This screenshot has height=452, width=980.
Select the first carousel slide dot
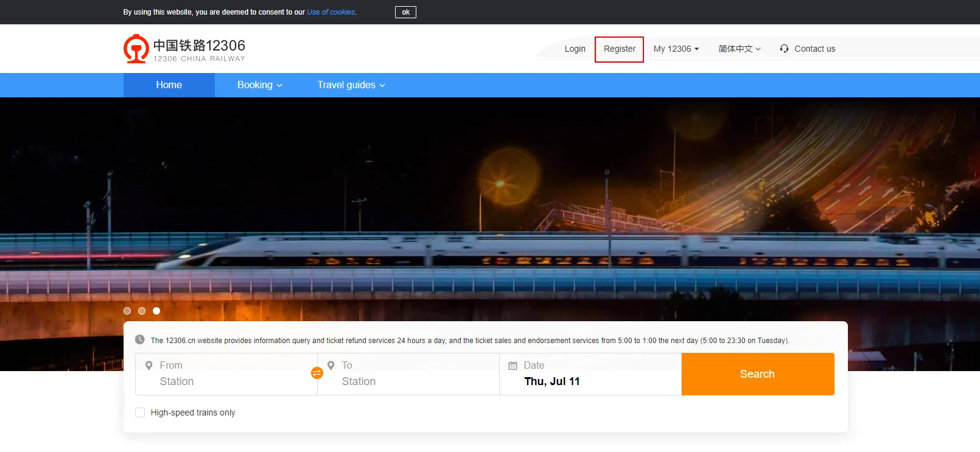127,311
